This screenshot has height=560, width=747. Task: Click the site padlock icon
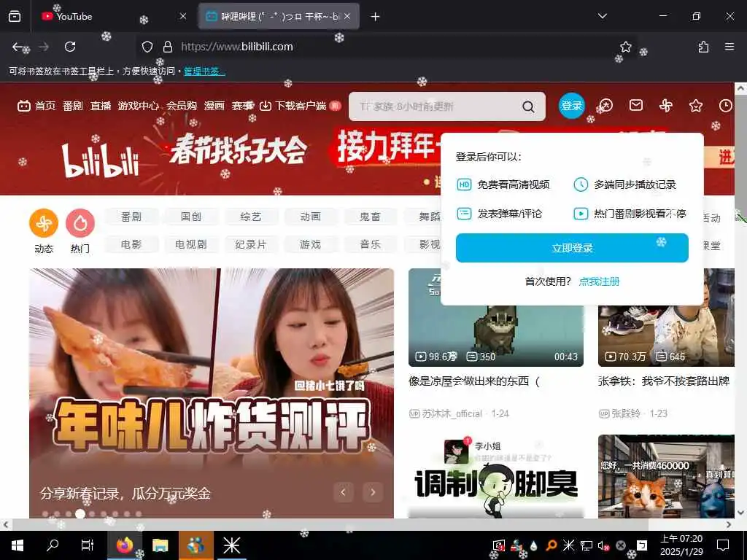click(x=168, y=47)
